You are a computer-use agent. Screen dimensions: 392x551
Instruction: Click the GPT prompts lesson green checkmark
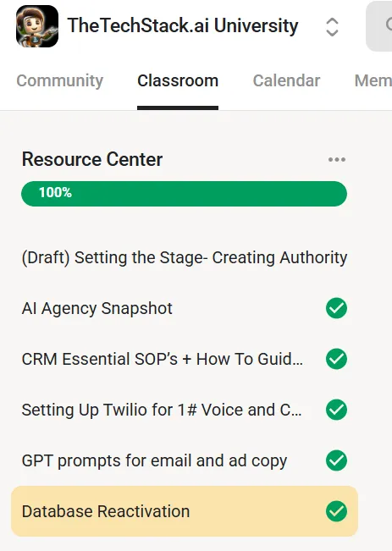pyautogui.click(x=336, y=460)
